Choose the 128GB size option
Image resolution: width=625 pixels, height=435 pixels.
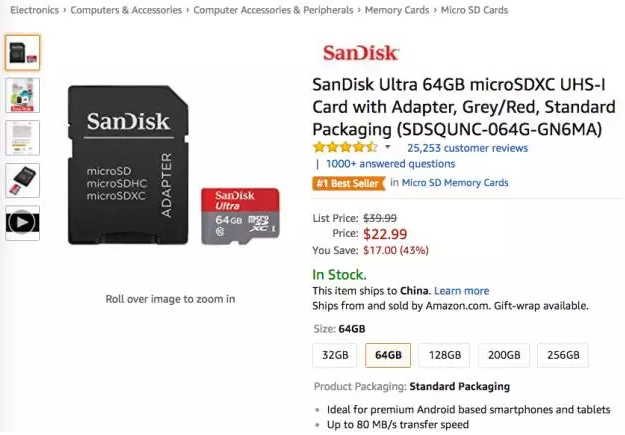point(445,355)
